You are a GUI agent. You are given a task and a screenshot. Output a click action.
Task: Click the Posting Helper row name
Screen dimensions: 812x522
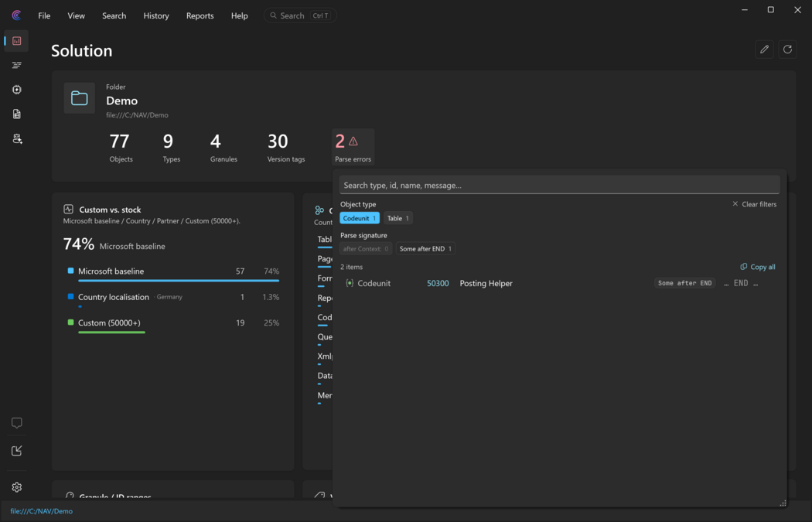click(x=486, y=283)
